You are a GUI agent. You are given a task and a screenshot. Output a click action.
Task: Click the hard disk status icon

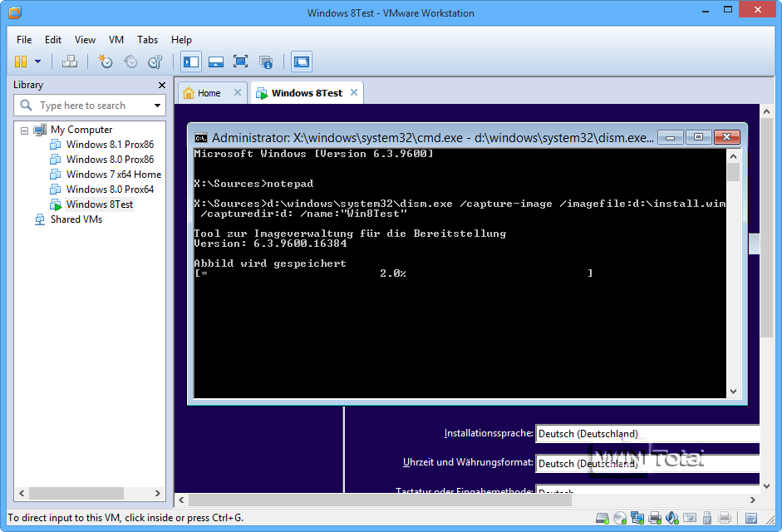click(602, 519)
